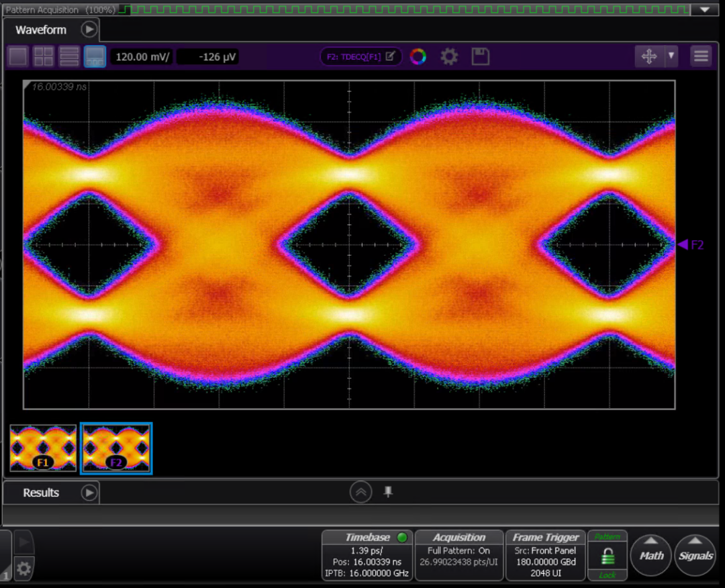The image size is (725, 588).
Task: Click the Signals button
Action: [x=695, y=556]
